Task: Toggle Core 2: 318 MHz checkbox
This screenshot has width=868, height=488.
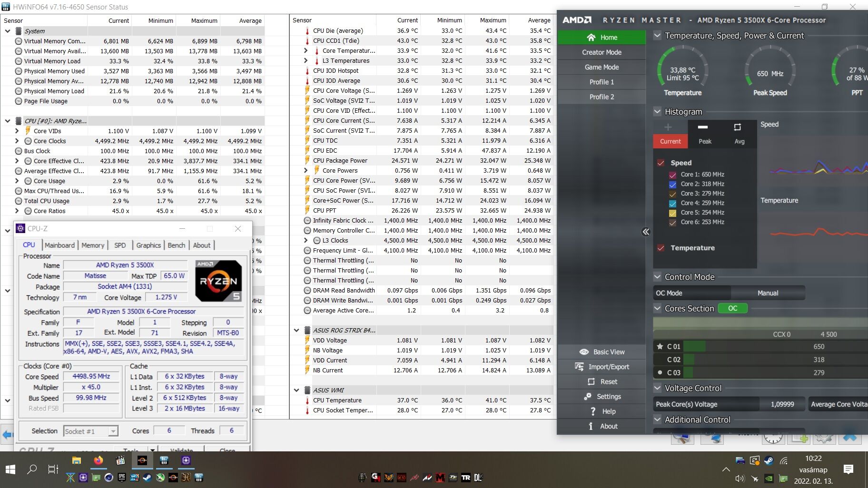Action: [672, 184]
